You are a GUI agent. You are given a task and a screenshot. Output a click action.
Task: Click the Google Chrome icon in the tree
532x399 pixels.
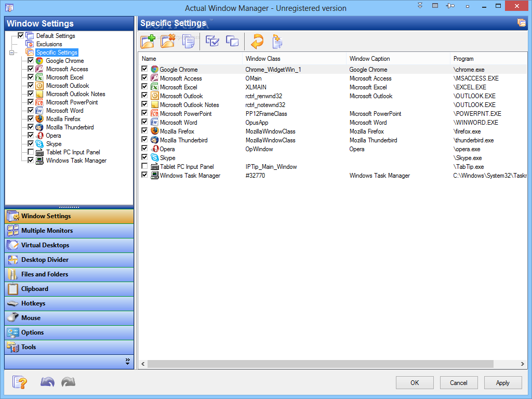pos(39,61)
